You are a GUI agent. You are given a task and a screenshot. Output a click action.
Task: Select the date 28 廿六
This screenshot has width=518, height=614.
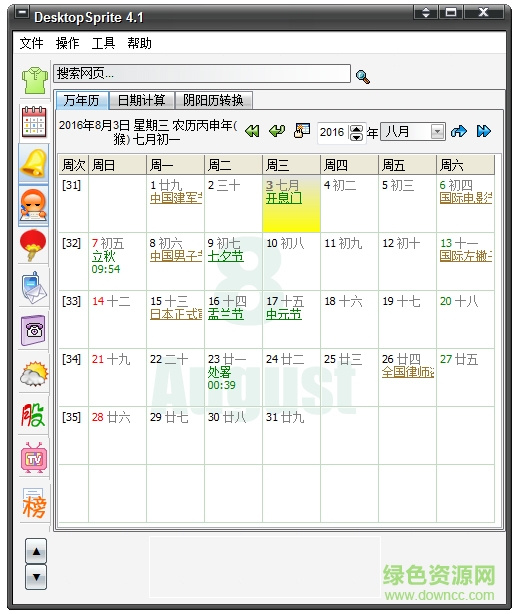tap(117, 435)
